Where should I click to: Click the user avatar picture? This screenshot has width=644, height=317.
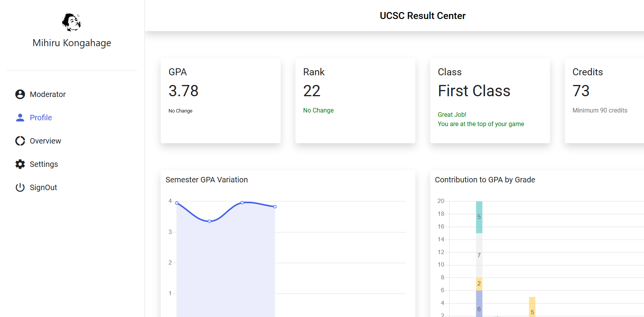point(72,22)
